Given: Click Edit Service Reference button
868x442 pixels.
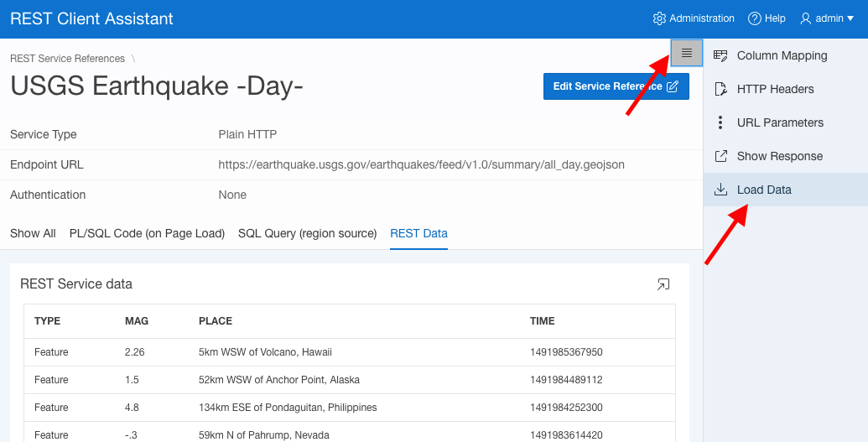Looking at the screenshot, I should point(616,86).
